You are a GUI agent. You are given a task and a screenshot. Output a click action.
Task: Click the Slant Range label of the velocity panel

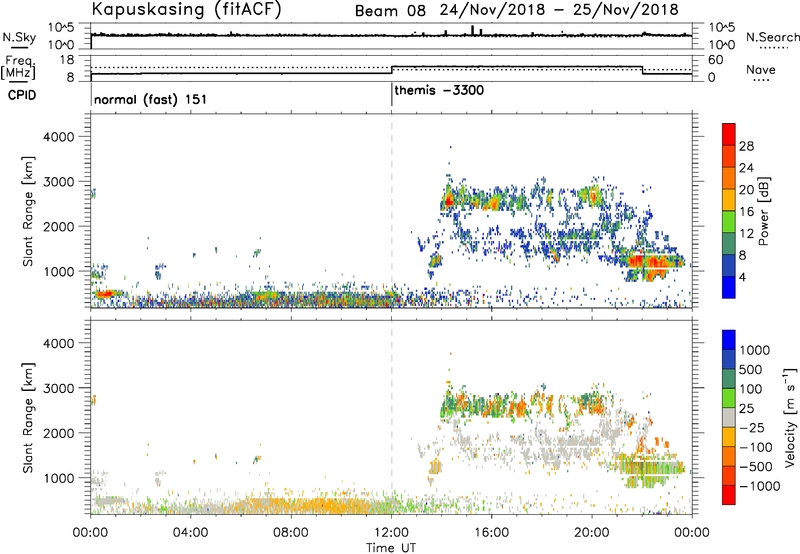28,417
